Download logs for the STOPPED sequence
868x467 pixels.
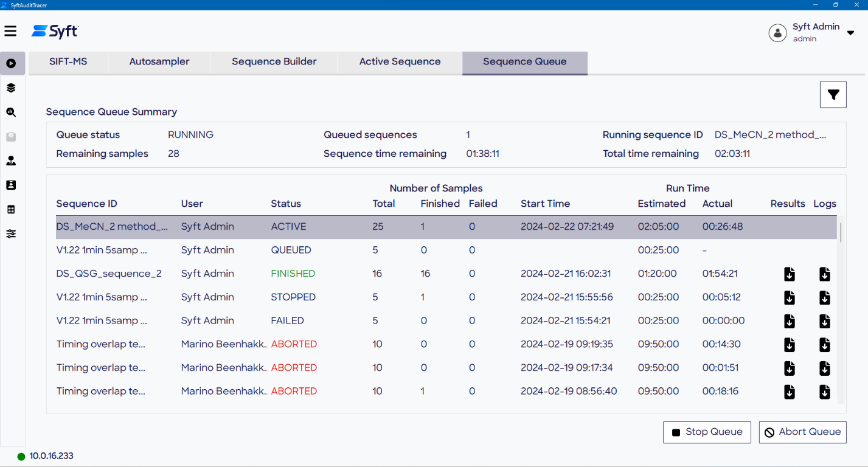point(824,298)
